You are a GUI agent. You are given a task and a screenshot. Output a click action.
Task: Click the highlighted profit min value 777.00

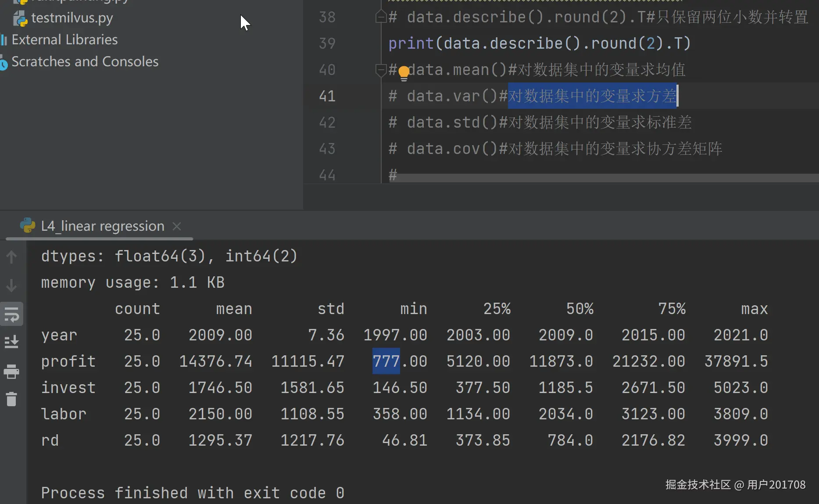400,361
